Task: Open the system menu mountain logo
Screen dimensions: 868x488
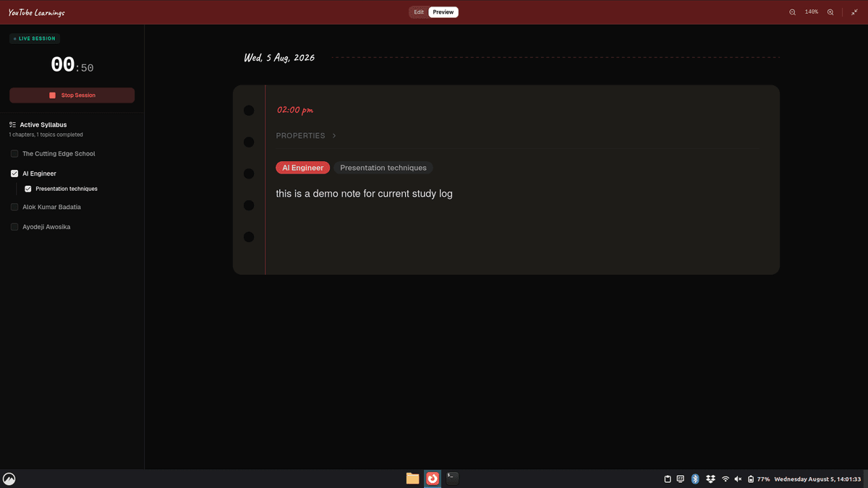Action: click(9, 479)
